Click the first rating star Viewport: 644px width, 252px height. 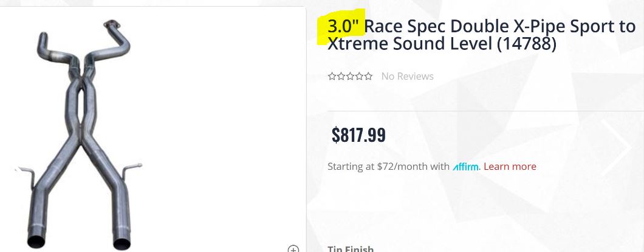click(332, 77)
